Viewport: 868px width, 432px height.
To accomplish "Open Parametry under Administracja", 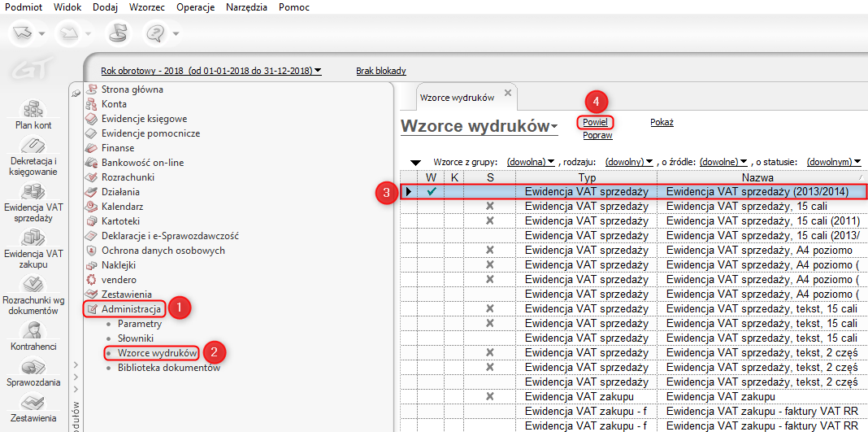I will pos(140,324).
